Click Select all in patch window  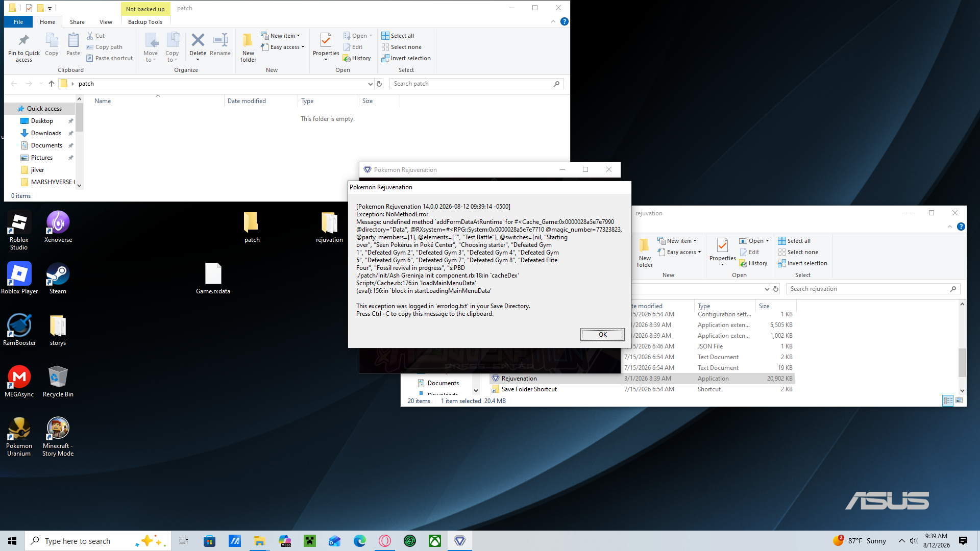398,36
